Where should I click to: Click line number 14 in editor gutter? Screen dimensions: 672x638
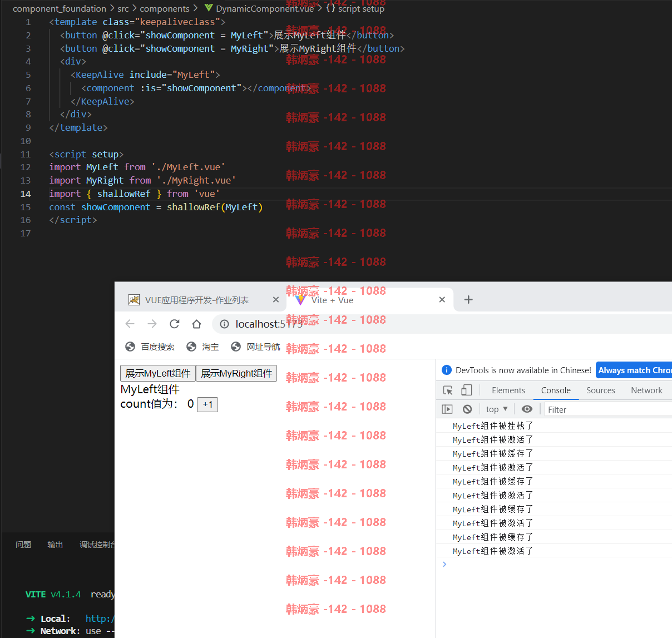pyautogui.click(x=26, y=194)
